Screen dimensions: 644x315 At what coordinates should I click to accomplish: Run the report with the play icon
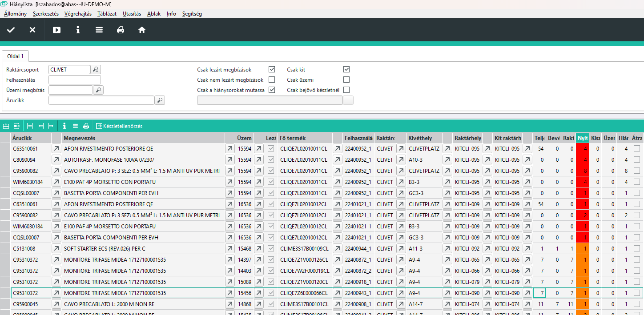(56, 30)
